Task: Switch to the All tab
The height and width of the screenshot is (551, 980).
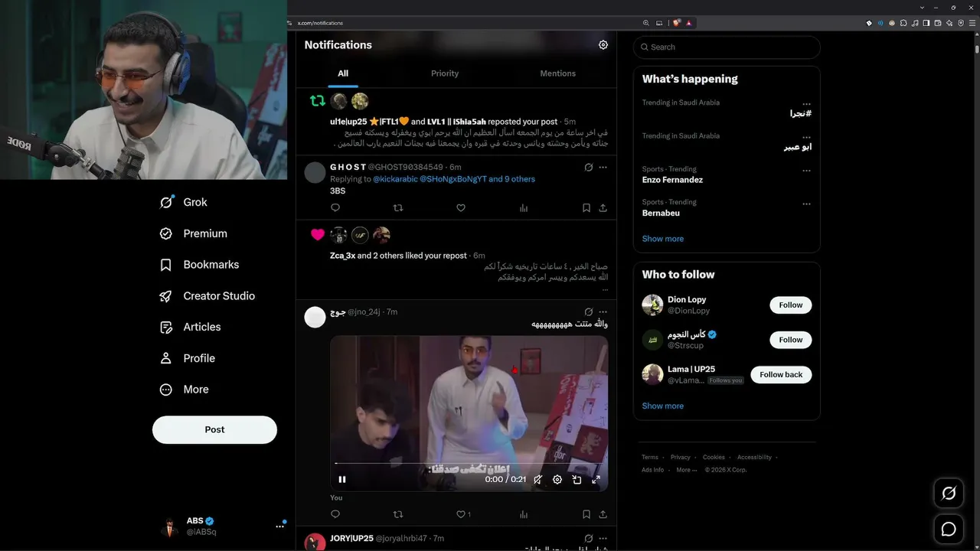Action: (x=343, y=73)
